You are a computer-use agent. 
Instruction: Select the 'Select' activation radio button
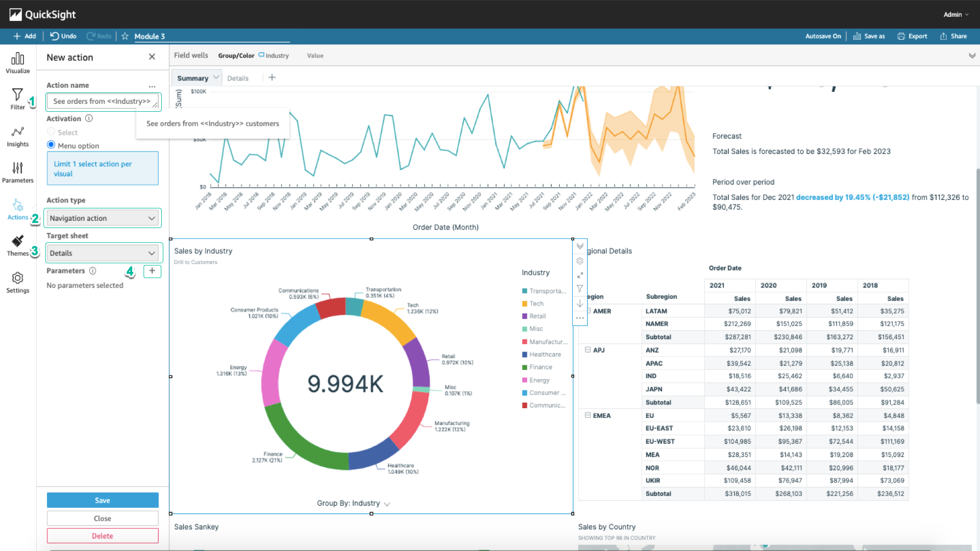51,132
